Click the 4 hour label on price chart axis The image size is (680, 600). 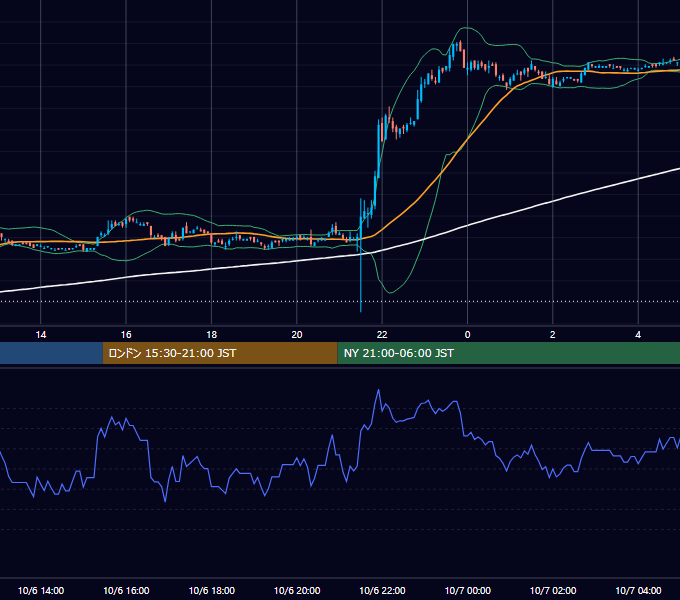(638, 335)
